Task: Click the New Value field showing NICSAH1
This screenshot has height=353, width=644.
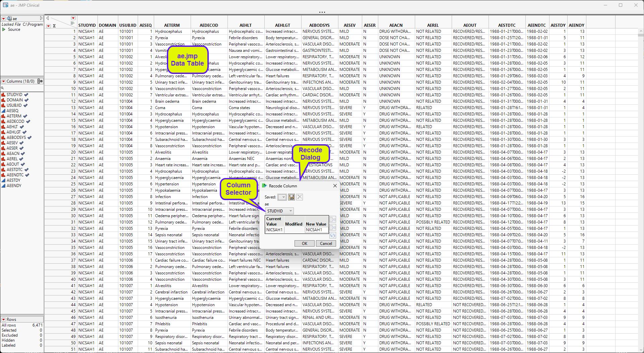Action: coord(316,230)
